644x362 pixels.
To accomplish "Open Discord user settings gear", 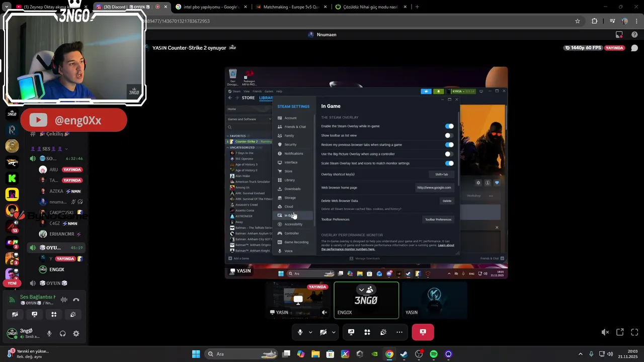I will [x=76, y=333].
